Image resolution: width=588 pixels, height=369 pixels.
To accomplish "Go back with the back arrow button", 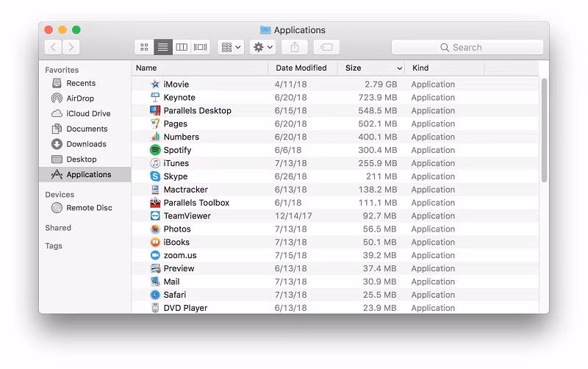I will pyautogui.click(x=53, y=47).
